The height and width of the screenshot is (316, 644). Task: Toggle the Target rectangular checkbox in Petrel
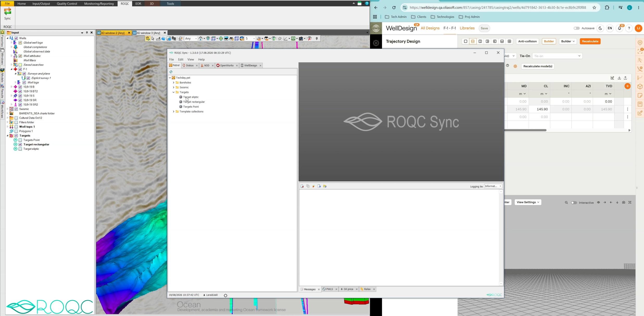(x=20, y=144)
